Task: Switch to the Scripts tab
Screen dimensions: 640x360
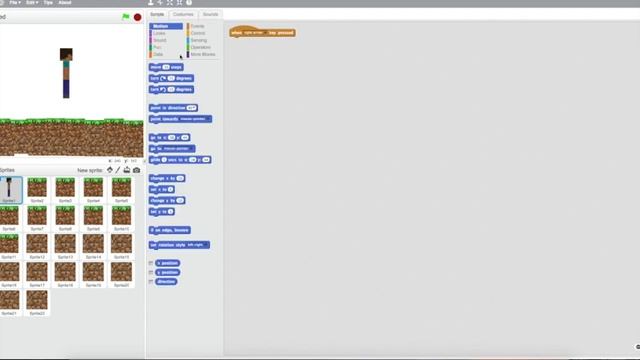Action: pyautogui.click(x=157, y=14)
